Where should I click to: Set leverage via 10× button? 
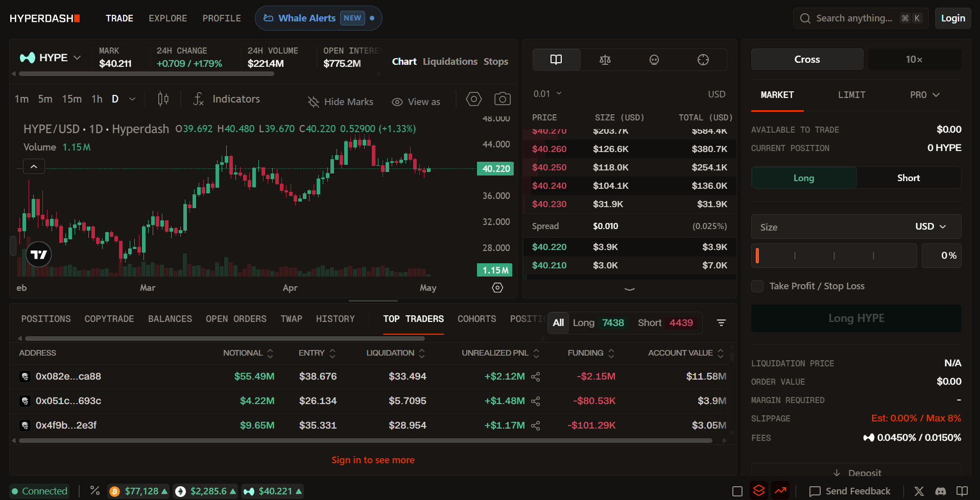click(x=914, y=59)
